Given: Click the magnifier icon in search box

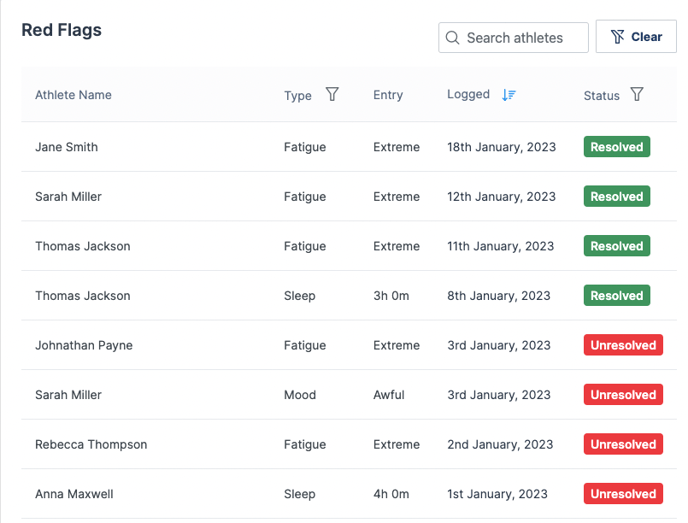Looking at the screenshot, I should point(452,38).
